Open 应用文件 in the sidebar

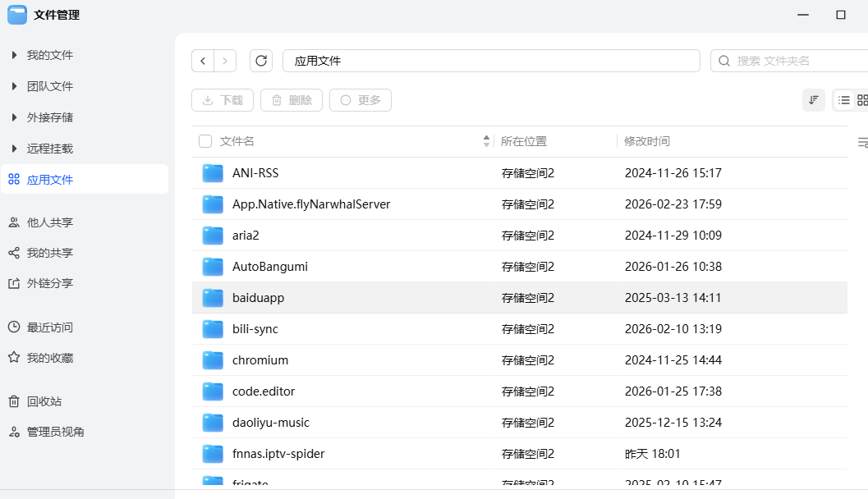point(85,179)
